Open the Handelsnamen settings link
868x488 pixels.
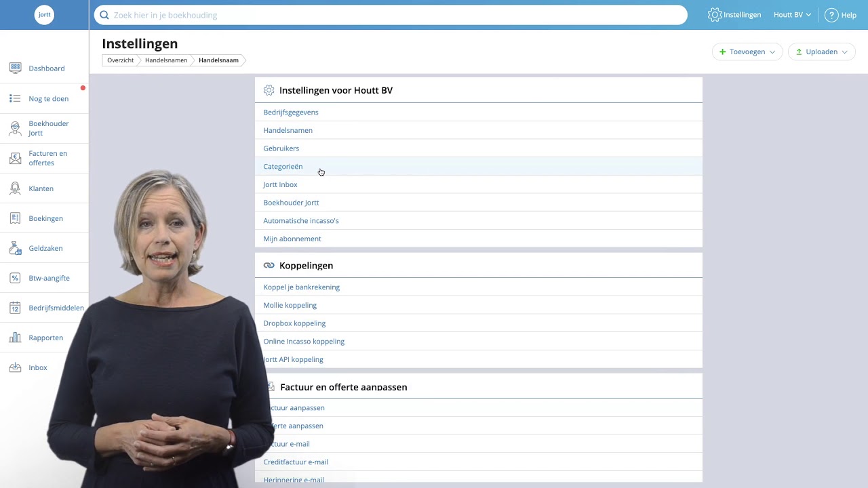(288, 130)
